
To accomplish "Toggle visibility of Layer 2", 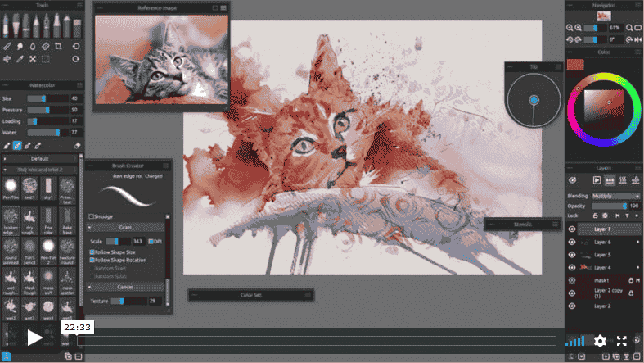I will coord(572,306).
